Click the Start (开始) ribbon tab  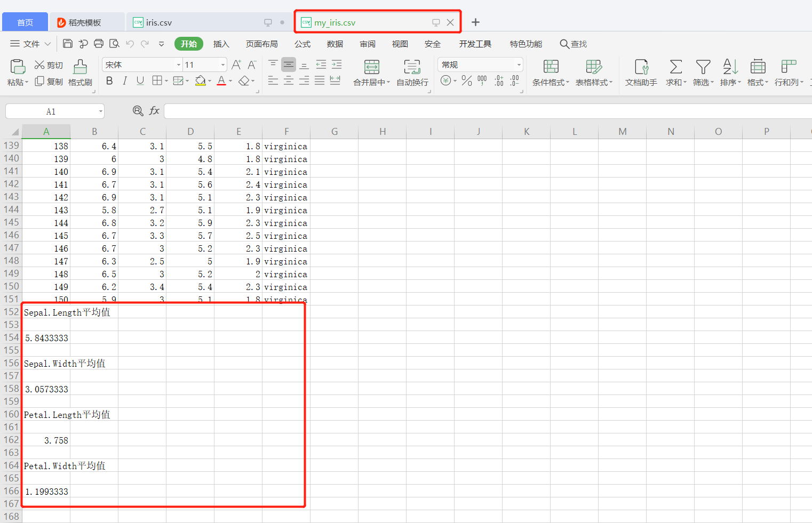pos(189,44)
